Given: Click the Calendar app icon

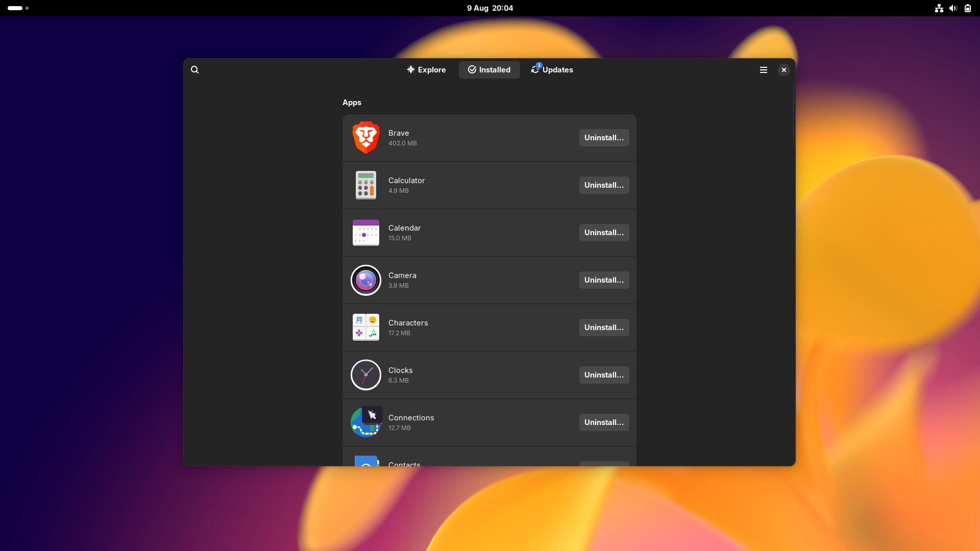Looking at the screenshot, I should [366, 233].
